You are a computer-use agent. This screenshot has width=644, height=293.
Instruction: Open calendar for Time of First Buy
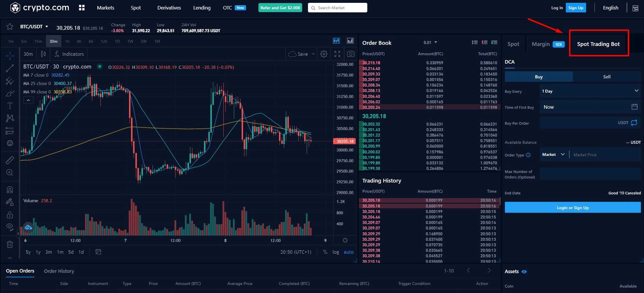coord(634,107)
